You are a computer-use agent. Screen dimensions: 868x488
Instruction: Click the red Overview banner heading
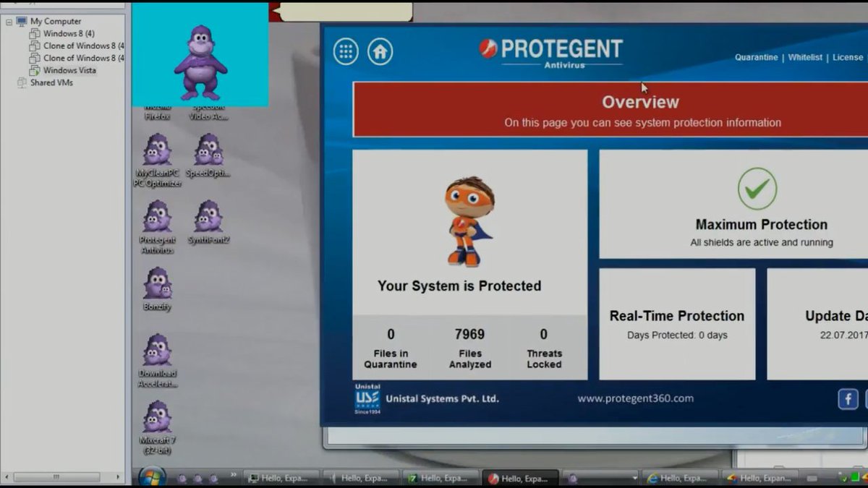point(640,102)
